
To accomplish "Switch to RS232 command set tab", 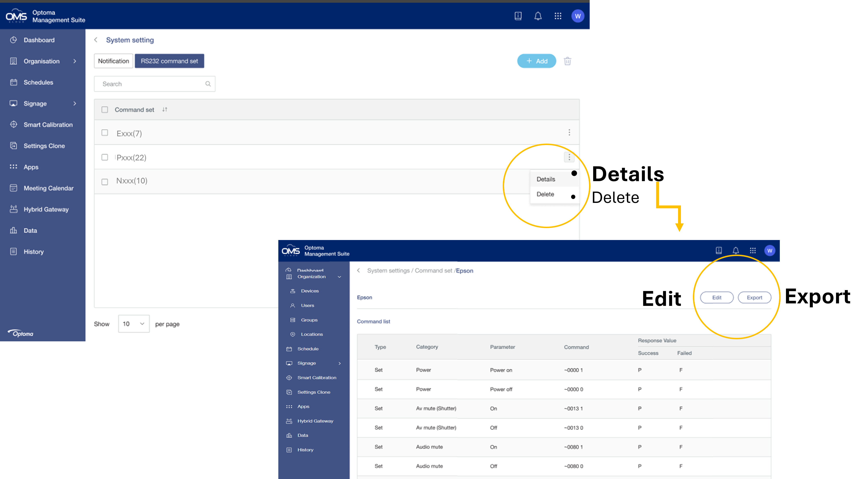I will [x=169, y=61].
